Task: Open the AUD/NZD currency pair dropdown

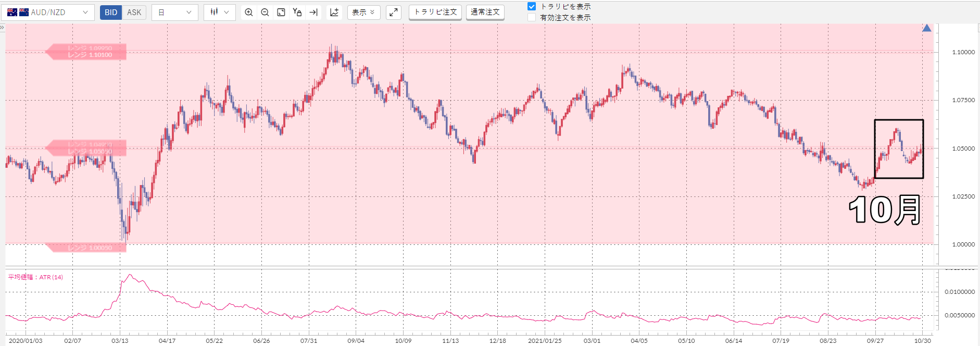Action: tap(48, 13)
